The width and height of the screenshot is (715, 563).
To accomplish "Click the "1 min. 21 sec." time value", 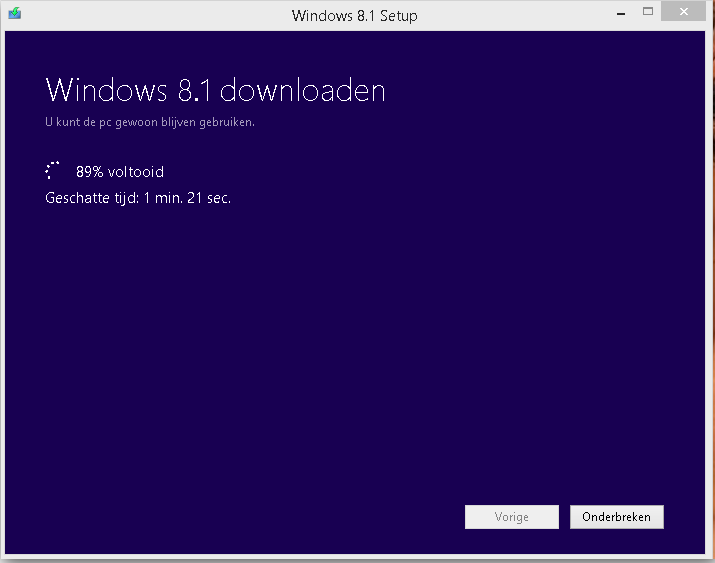I will pyautogui.click(x=187, y=198).
